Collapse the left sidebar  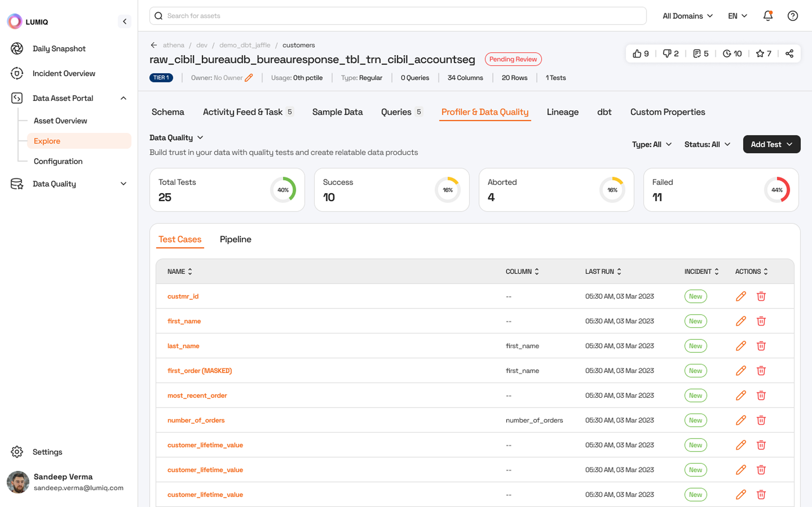pos(125,21)
